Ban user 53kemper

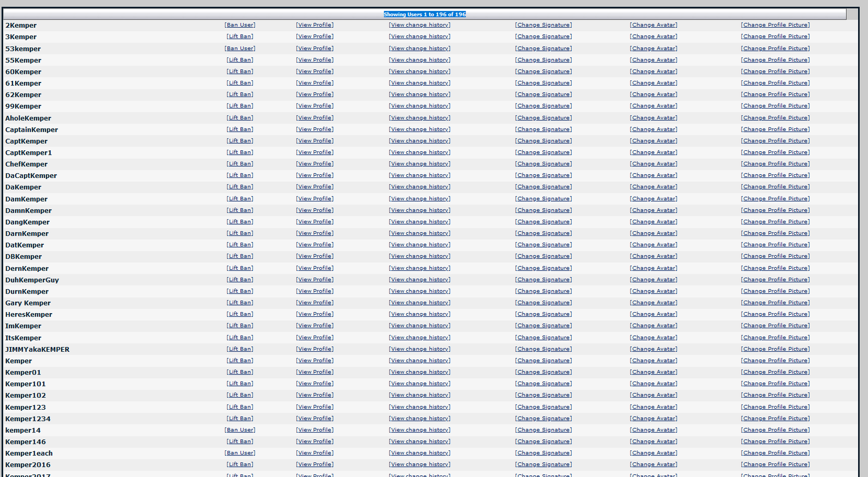(240, 48)
